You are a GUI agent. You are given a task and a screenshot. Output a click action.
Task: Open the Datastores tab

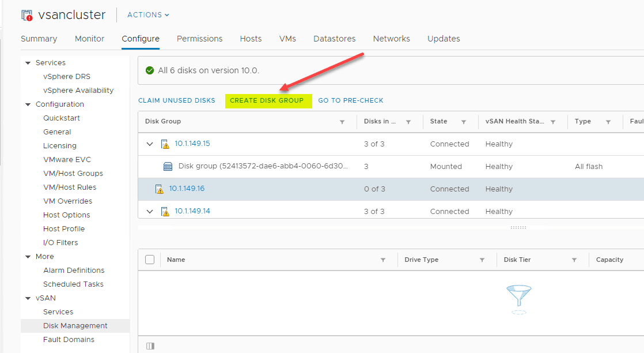tap(334, 39)
